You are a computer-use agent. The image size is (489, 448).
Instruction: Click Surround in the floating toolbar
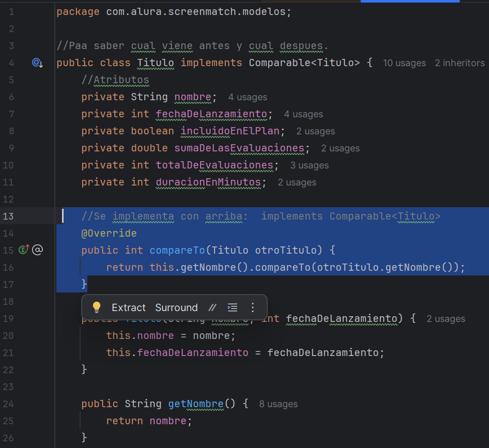tap(176, 307)
